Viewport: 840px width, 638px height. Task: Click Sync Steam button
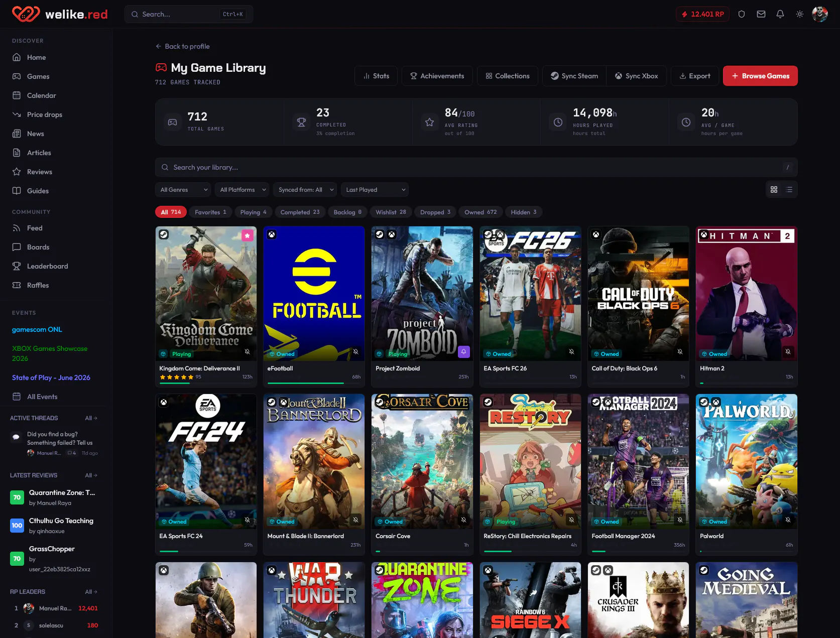[574, 76]
